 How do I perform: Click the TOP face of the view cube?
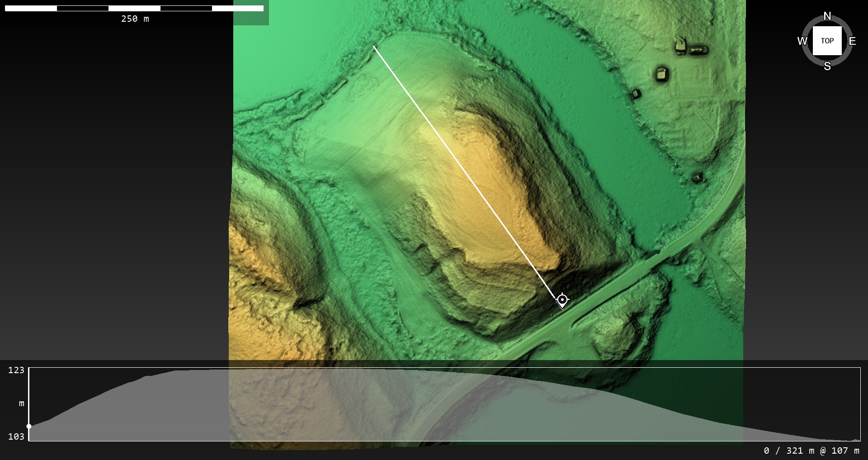[827, 41]
